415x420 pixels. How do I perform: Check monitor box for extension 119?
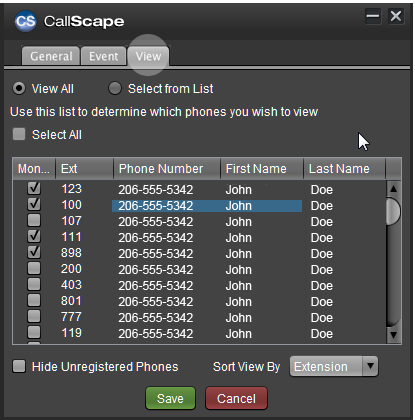coord(34,332)
